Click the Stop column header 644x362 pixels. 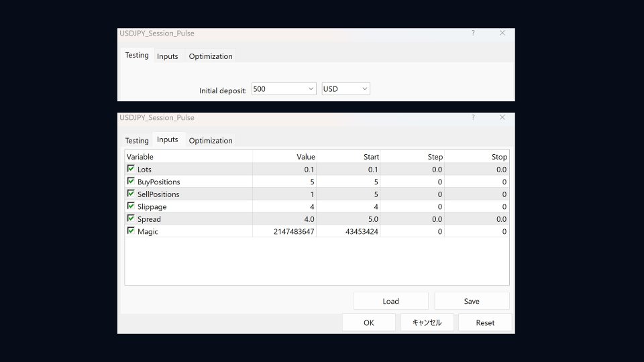[x=477, y=157]
